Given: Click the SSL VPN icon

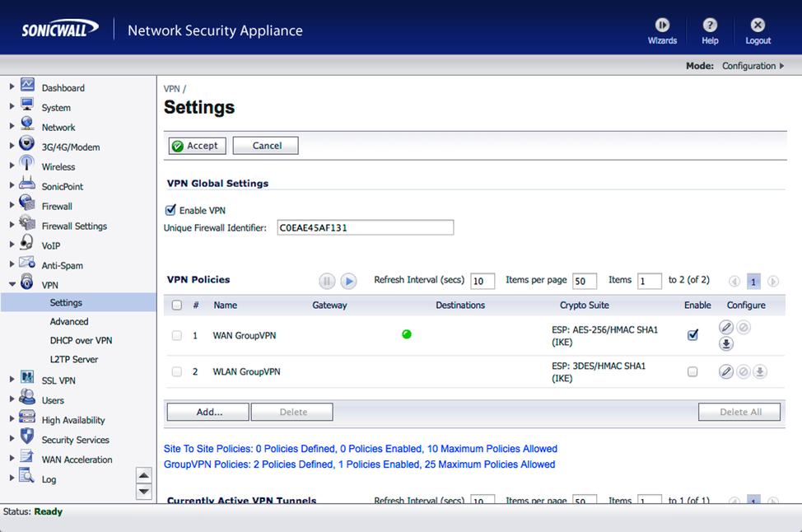Looking at the screenshot, I should (x=28, y=377).
